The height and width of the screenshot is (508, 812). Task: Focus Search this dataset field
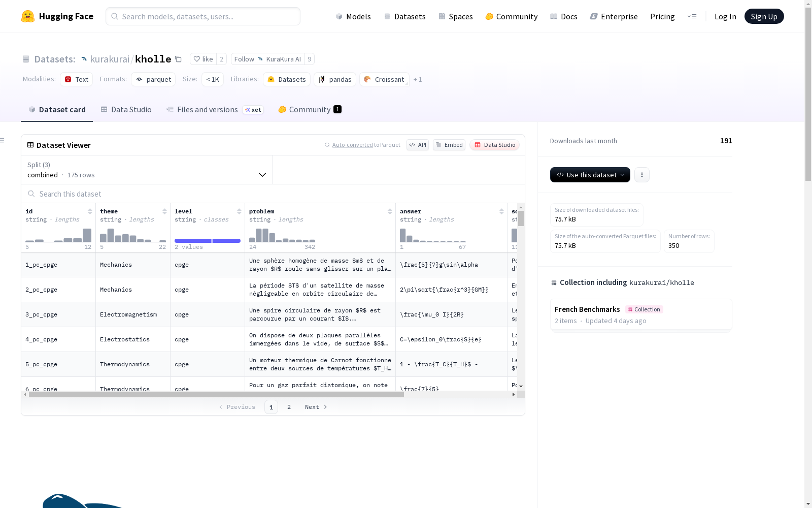(x=273, y=194)
